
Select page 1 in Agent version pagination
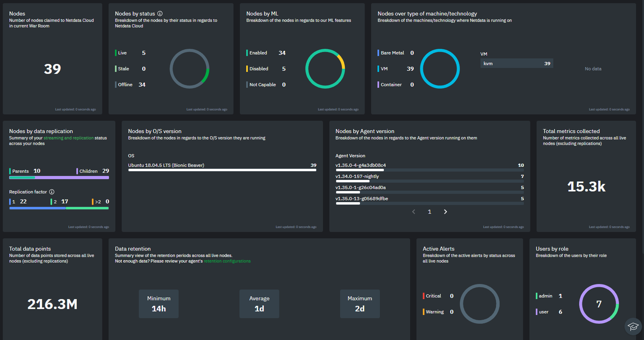pos(430,212)
